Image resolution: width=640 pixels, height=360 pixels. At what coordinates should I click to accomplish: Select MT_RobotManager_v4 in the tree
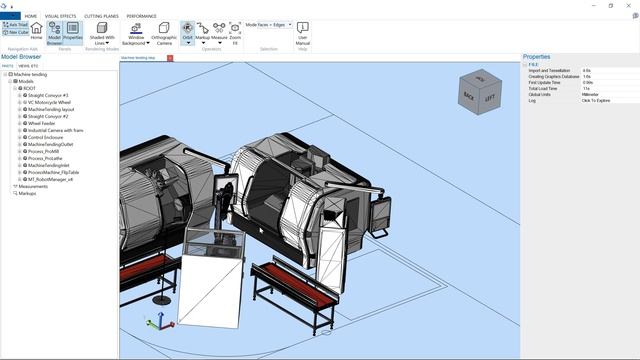click(50, 179)
